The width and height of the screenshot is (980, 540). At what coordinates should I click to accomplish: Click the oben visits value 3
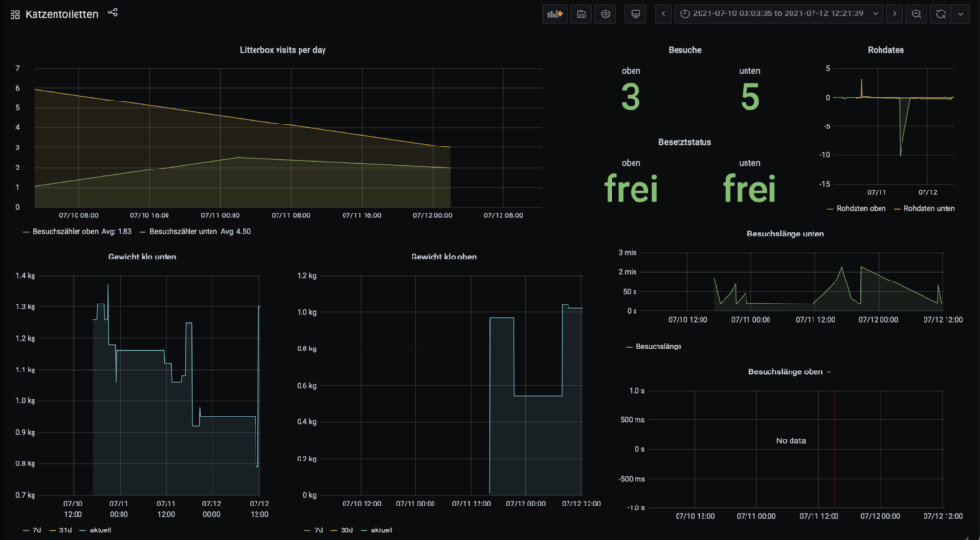(631, 98)
